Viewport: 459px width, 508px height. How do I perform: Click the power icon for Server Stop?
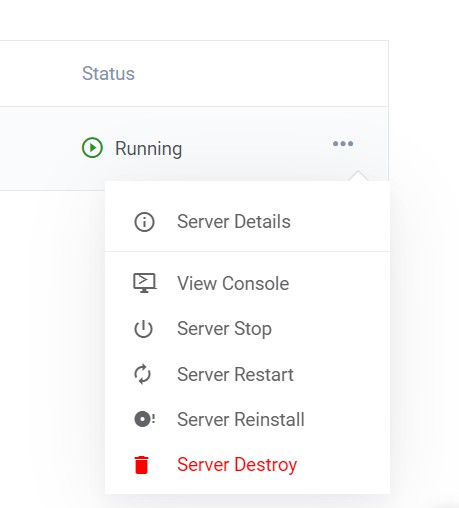(x=143, y=329)
